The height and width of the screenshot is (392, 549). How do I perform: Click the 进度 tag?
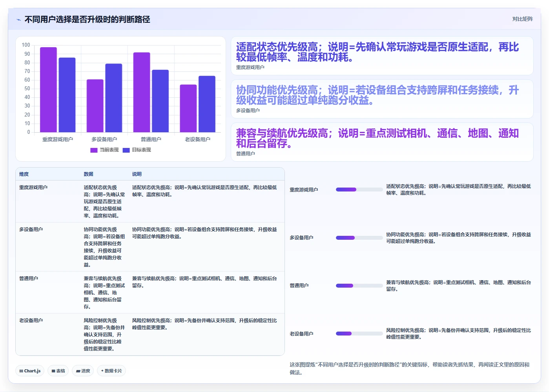pos(83,371)
